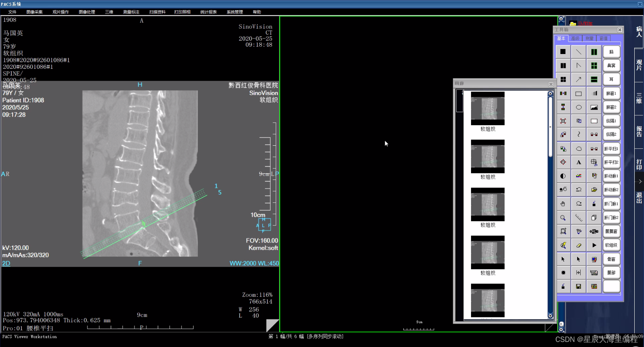Apply the 软组织 window preset button

[611, 245]
